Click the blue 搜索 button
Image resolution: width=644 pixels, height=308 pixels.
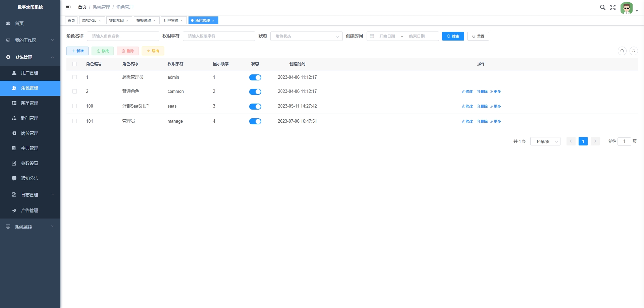tap(453, 36)
